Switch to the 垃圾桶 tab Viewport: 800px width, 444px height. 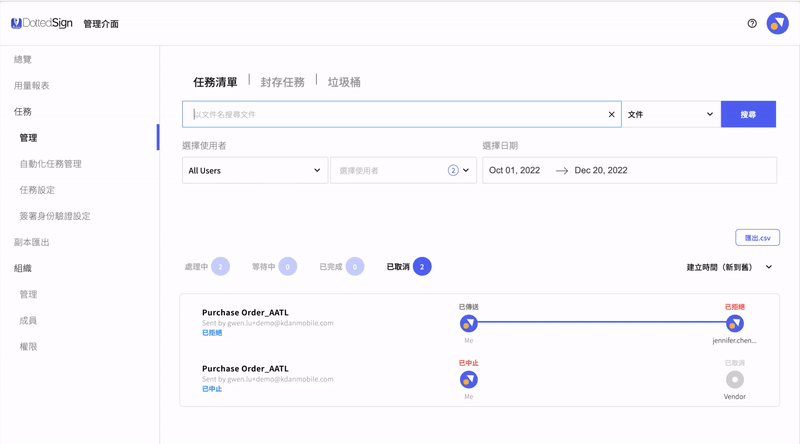click(344, 82)
